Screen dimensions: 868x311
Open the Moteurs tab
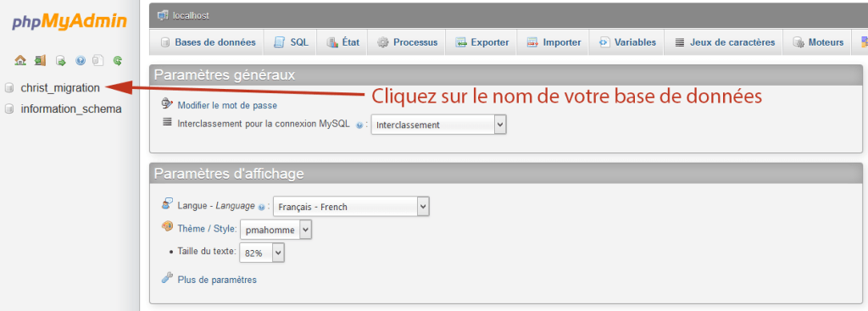(818, 42)
